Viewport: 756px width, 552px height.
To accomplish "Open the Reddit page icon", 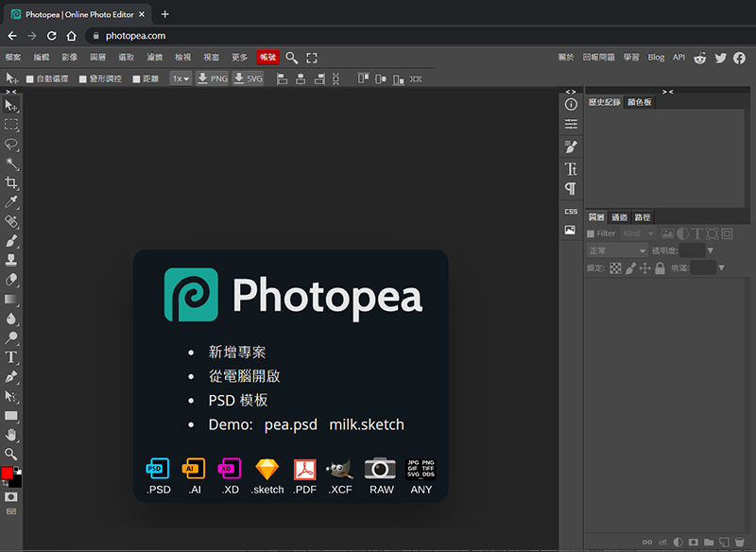I will (700, 58).
